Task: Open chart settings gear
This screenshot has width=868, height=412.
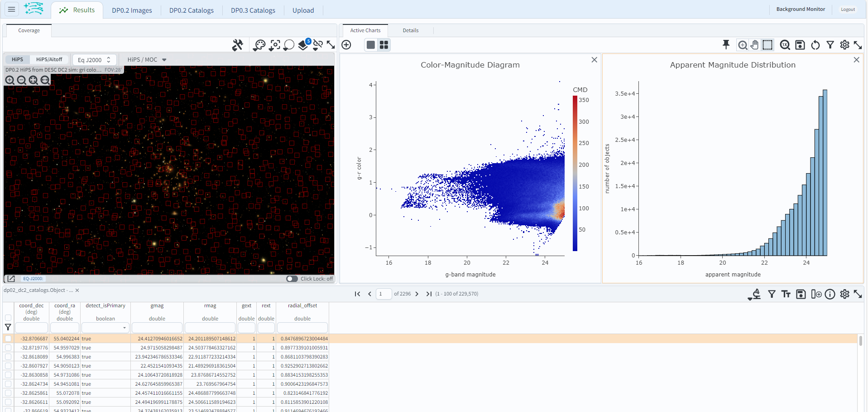Action: point(844,45)
